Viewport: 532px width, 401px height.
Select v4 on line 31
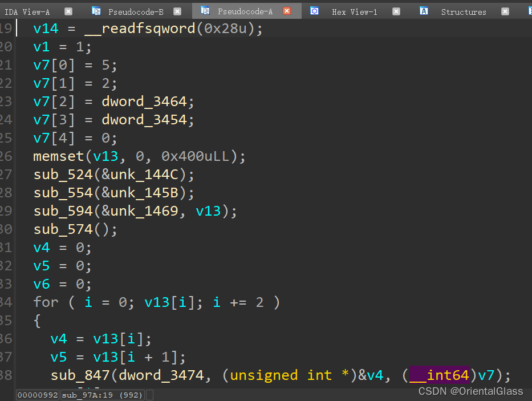click(42, 248)
